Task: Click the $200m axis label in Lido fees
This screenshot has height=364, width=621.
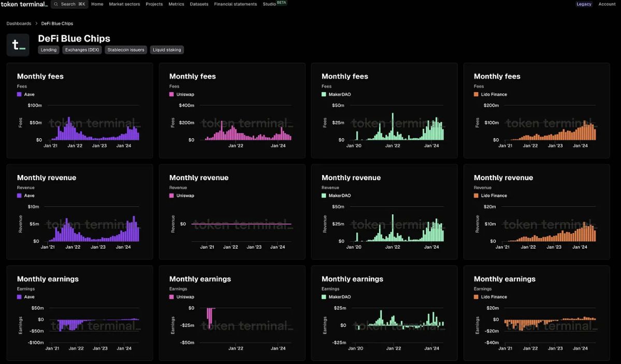Action: (x=491, y=105)
